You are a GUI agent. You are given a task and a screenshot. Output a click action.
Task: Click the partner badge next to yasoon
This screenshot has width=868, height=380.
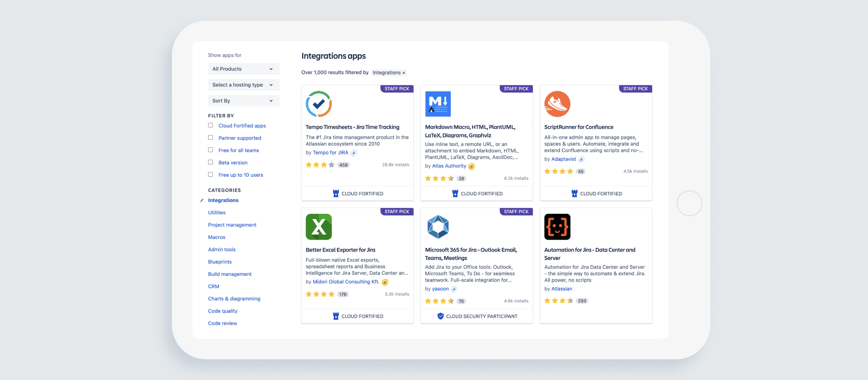(454, 289)
